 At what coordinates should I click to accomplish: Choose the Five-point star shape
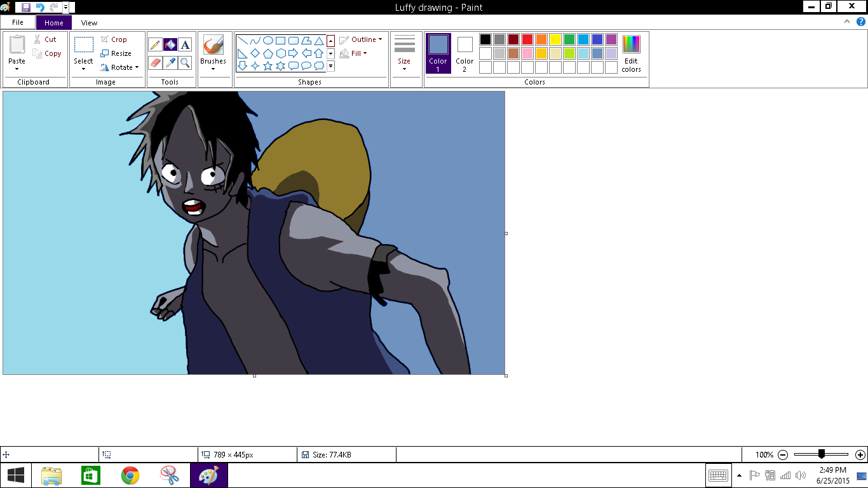268,65
